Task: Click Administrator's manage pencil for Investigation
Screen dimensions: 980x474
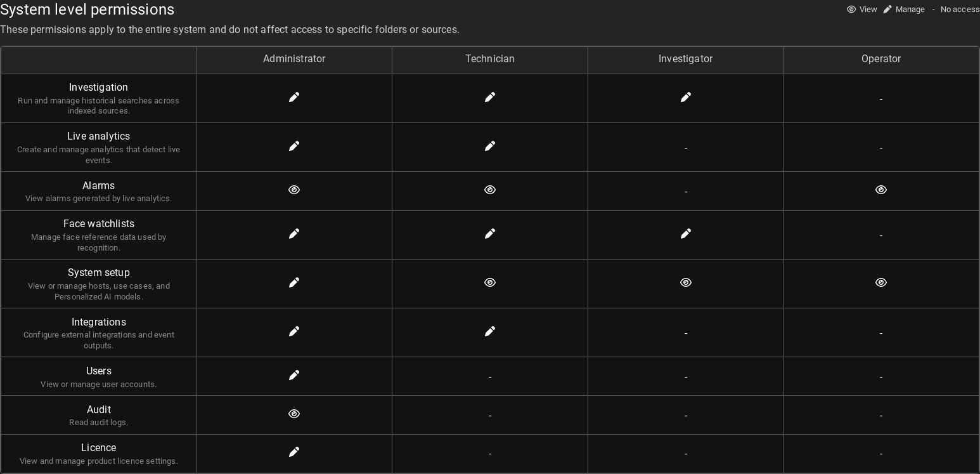Action: click(x=294, y=97)
